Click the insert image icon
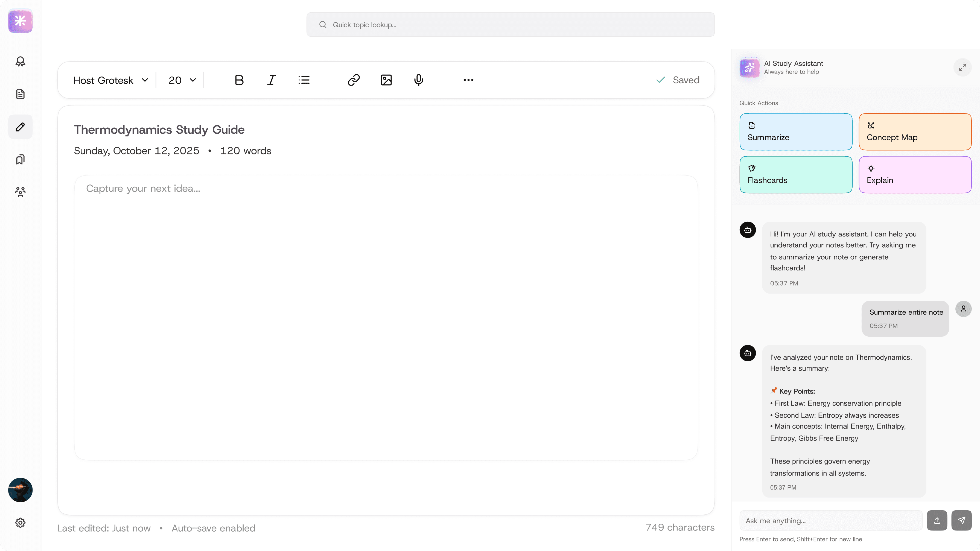 [386, 80]
